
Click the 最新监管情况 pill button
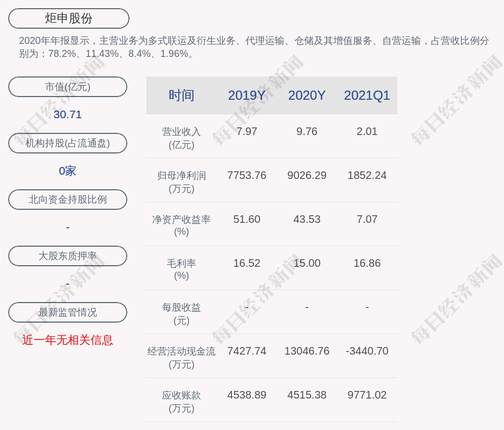tap(68, 312)
